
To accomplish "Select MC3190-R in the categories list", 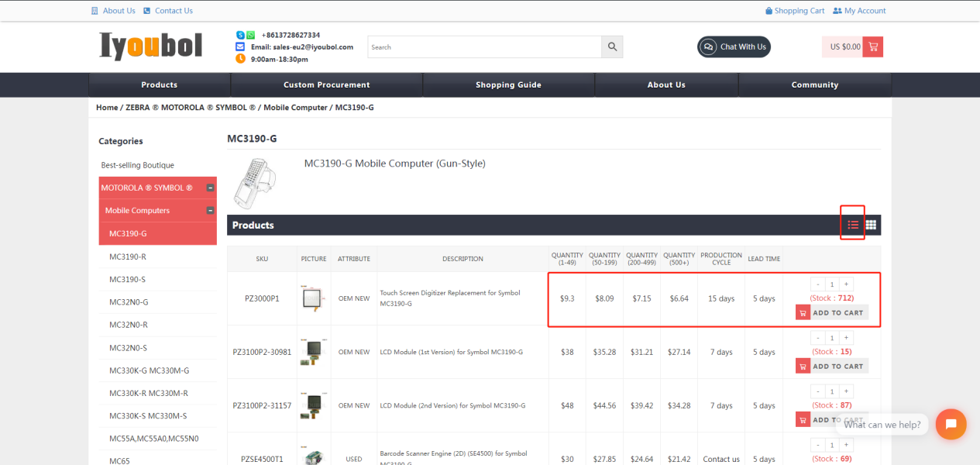I will (128, 257).
